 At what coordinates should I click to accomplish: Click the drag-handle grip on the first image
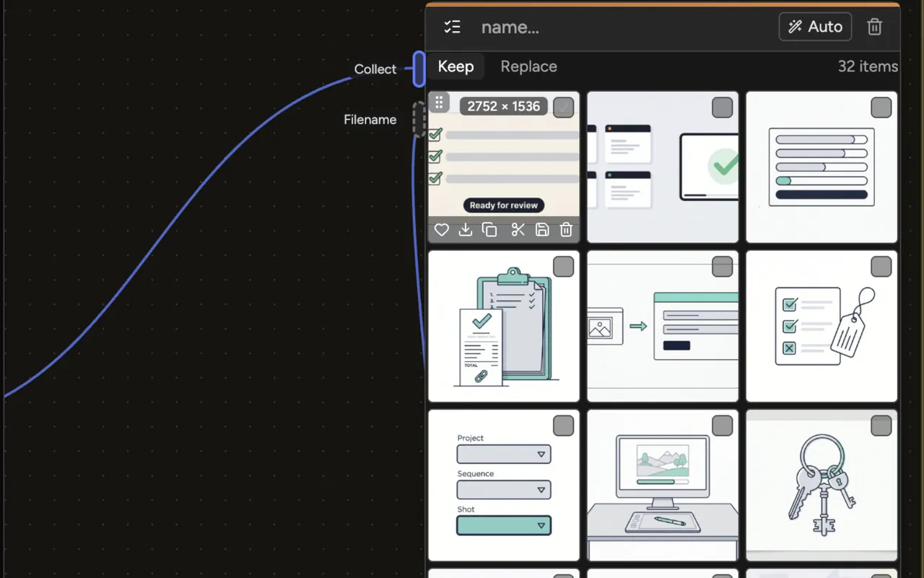coord(439,103)
